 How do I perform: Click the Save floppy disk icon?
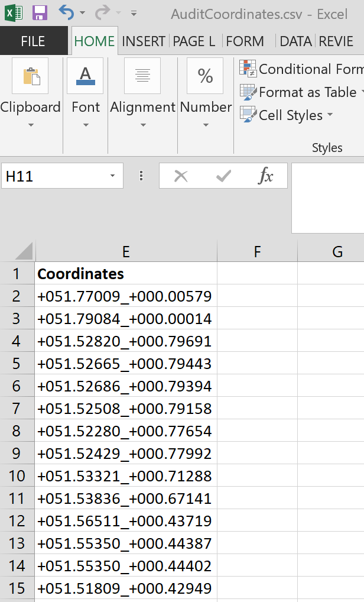(x=40, y=13)
